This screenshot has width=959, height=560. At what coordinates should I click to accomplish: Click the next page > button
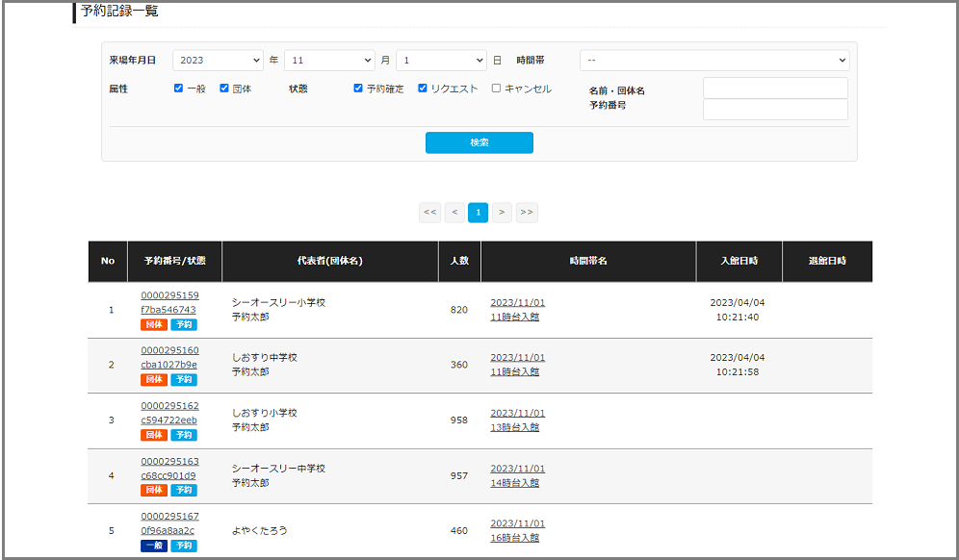[502, 213]
